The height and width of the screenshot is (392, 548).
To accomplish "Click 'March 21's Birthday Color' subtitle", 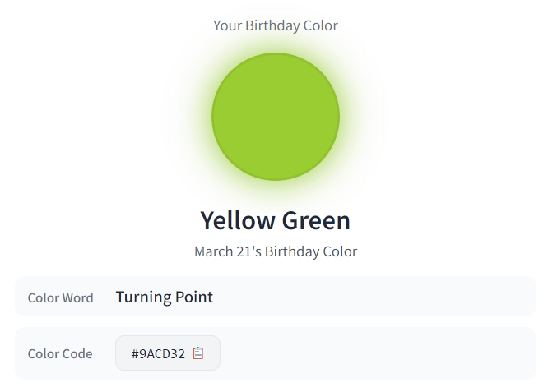I will click(276, 251).
